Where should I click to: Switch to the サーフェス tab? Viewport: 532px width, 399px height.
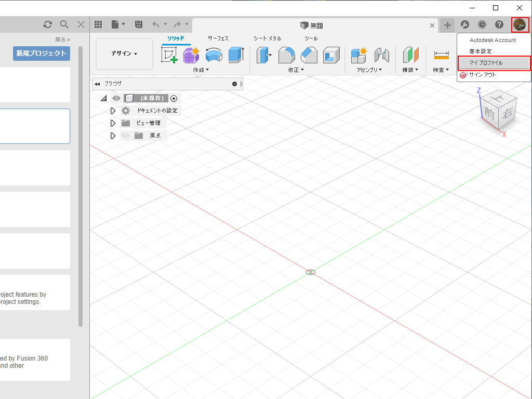(x=218, y=38)
